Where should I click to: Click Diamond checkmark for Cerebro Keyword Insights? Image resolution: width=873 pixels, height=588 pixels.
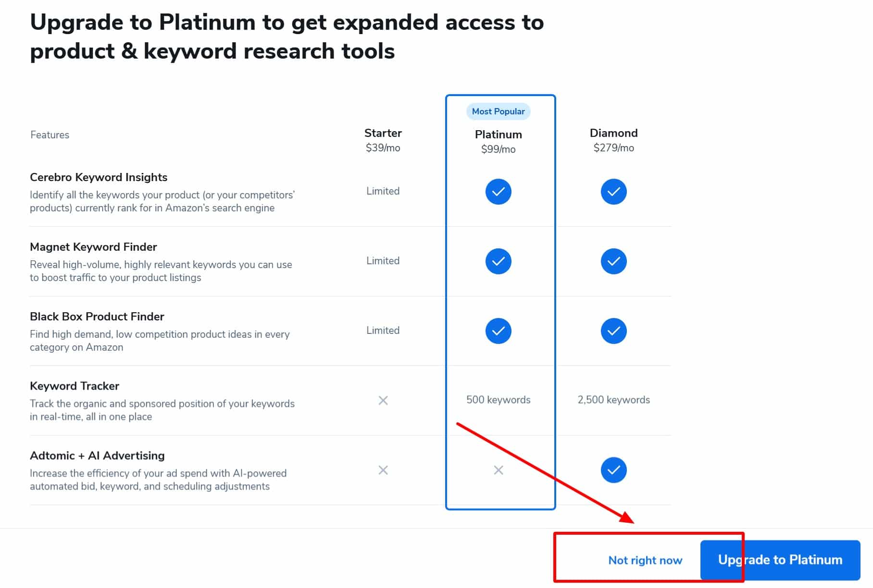(x=613, y=192)
